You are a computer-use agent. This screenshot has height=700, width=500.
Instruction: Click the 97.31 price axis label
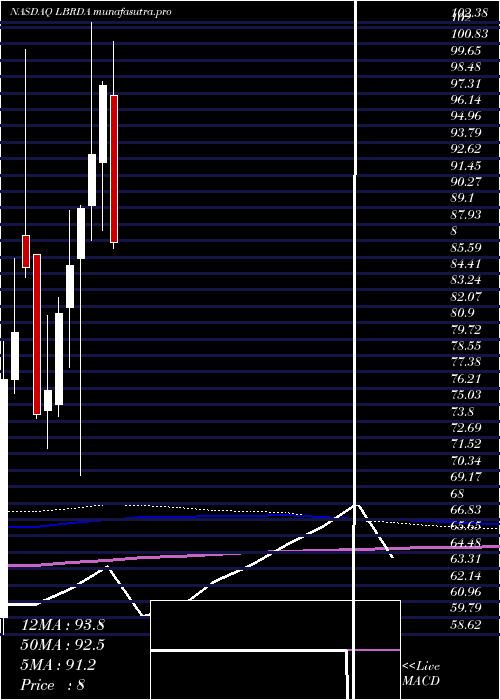(x=466, y=83)
